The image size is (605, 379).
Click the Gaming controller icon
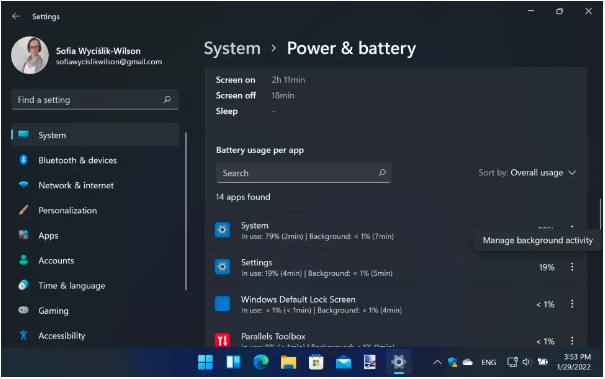coord(24,310)
